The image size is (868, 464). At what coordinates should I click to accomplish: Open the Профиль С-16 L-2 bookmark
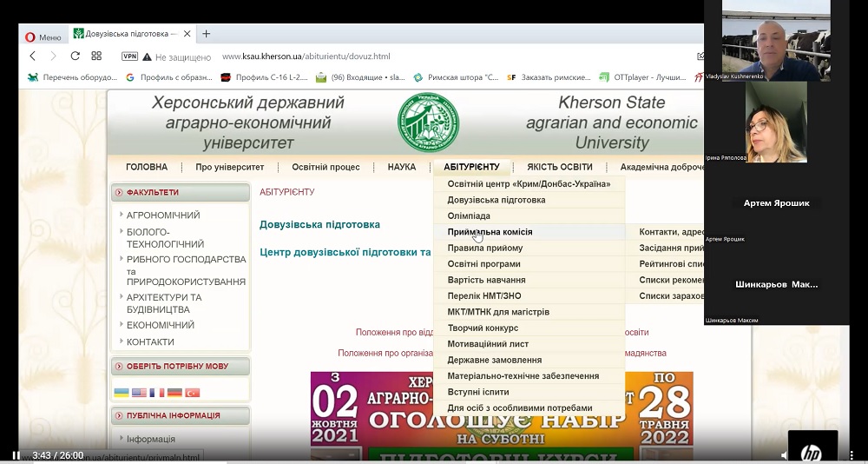[265, 77]
